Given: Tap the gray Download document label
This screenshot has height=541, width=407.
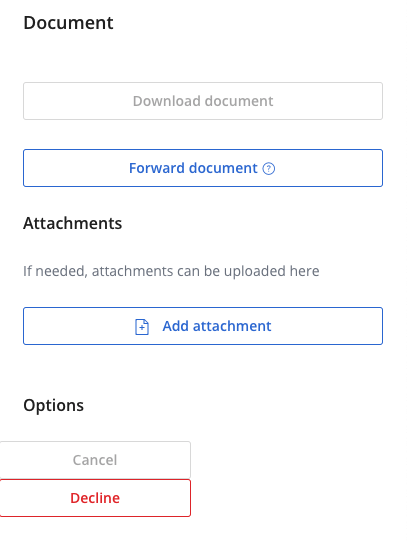Looking at the screenshot, I should [203, 101].
